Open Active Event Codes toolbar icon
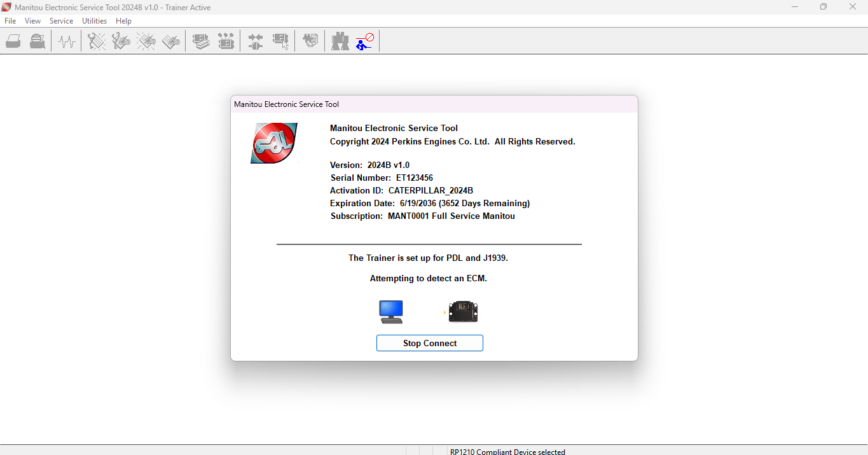 tap(146, 42)
